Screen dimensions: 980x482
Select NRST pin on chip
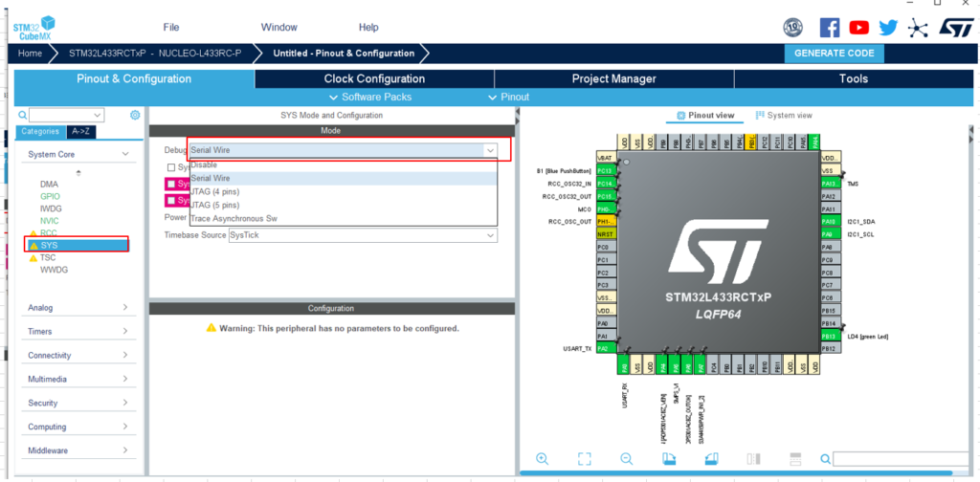pos(606,234)
